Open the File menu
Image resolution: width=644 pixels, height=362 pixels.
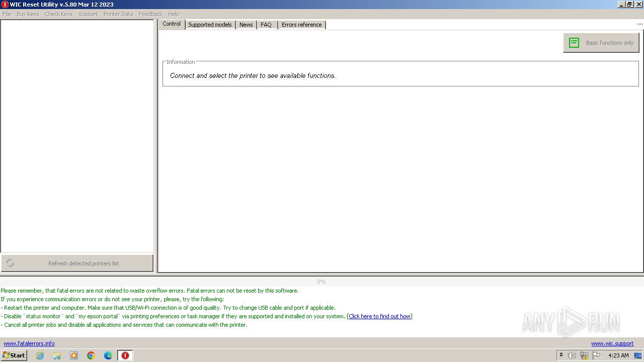click(7, 14)
